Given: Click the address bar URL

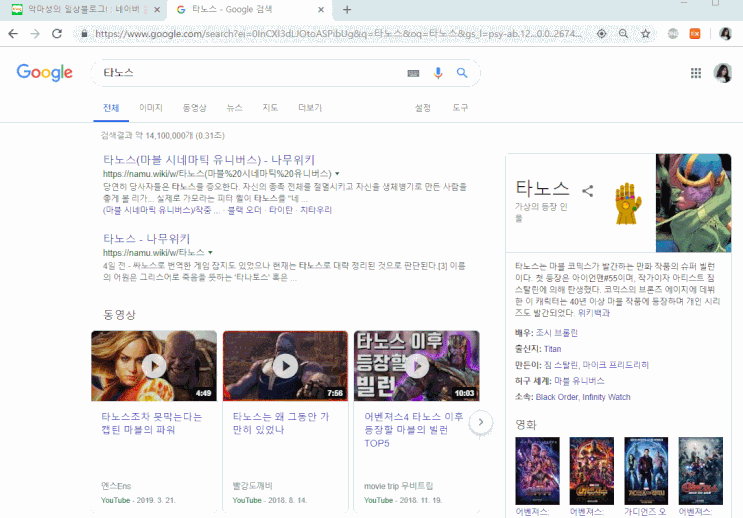Looking at the screenshot, I should click(x=338, y=34).
